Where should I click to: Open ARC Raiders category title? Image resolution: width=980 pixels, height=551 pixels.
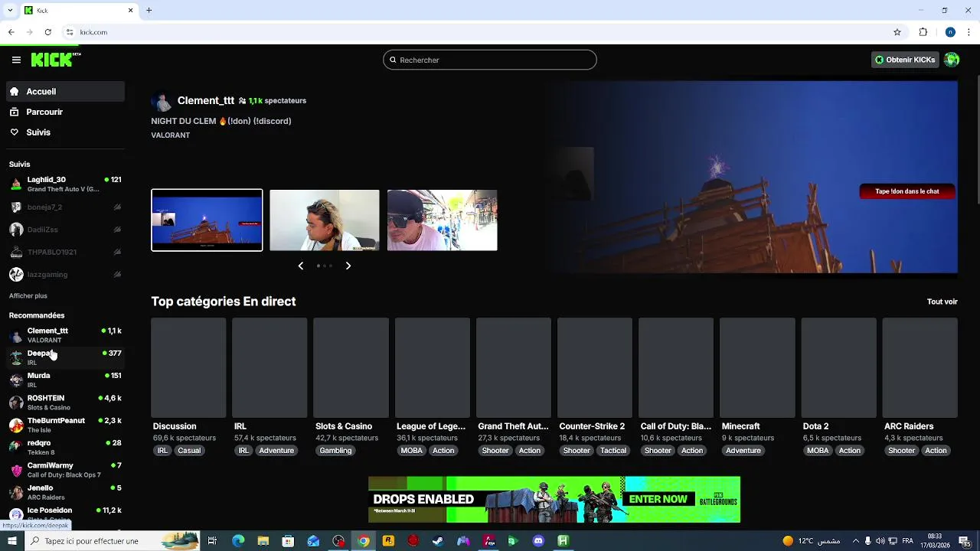tap(909, 426)
